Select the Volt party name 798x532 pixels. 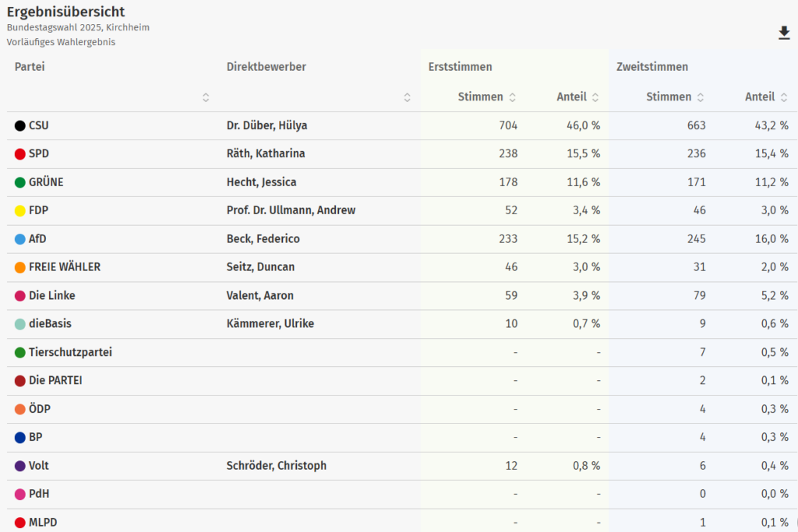coord(39,465)
